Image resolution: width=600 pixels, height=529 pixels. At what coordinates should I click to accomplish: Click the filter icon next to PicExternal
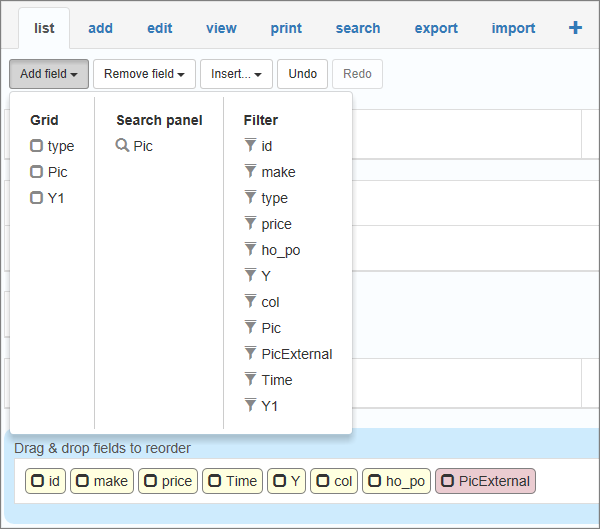pos(250,354)
